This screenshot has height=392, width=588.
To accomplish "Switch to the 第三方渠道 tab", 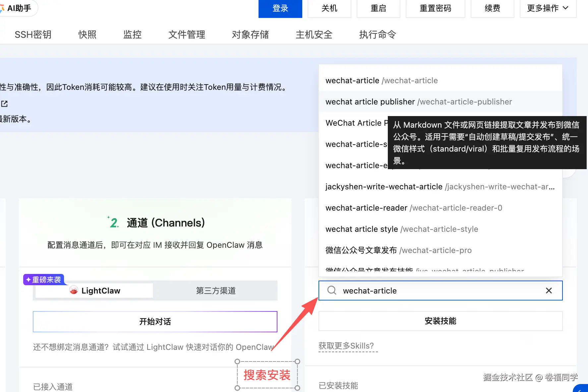I will (216, 291).
